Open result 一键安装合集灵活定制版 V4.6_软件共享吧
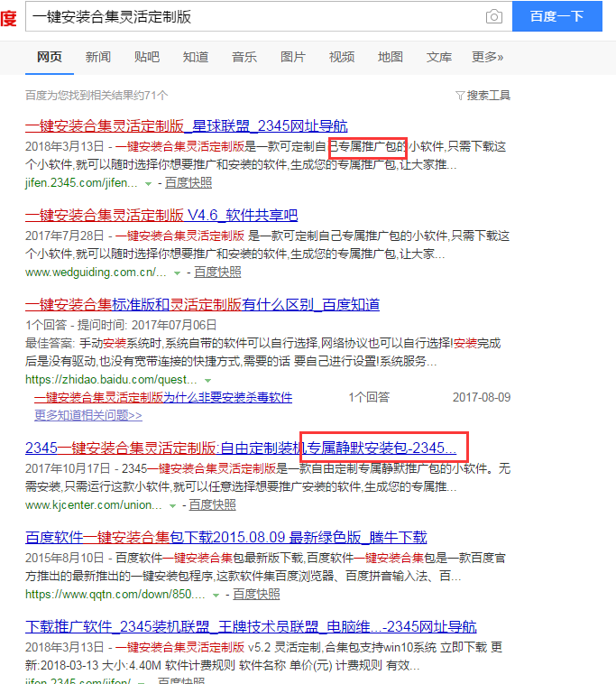The image size is (616, 684). coord(161,215)
